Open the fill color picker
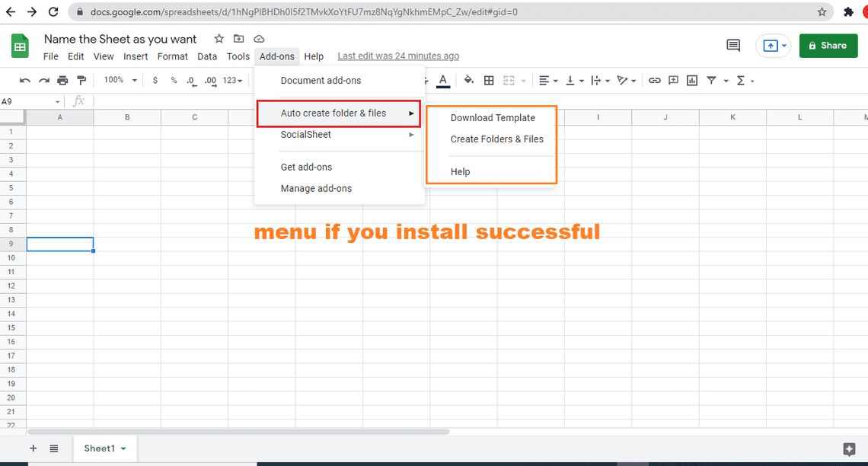Viewport: 868px width, 466px height. pos(468,81)
